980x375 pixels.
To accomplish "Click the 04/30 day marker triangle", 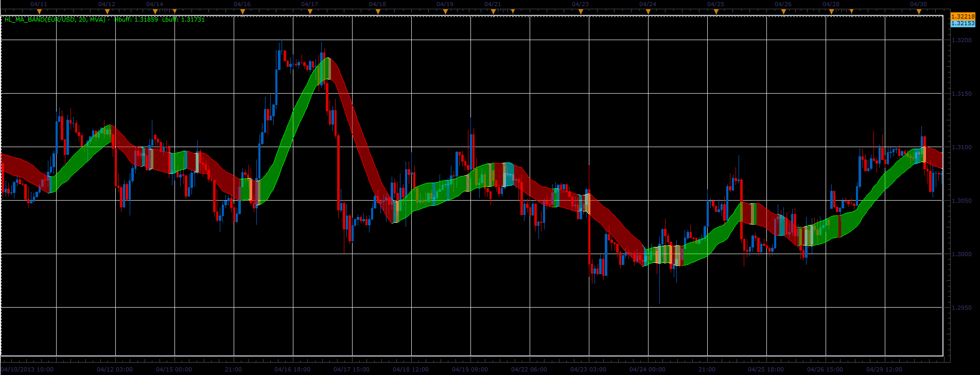I will click(919, 11).
